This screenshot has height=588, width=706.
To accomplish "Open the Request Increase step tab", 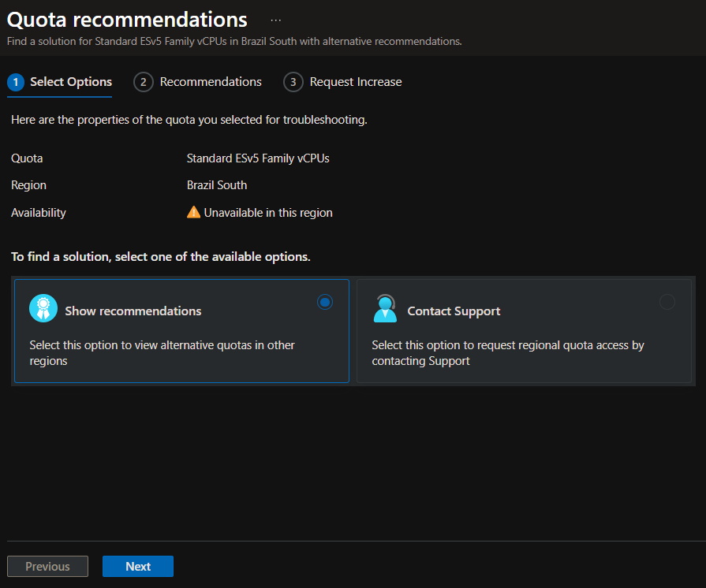I will coord(342,82).
